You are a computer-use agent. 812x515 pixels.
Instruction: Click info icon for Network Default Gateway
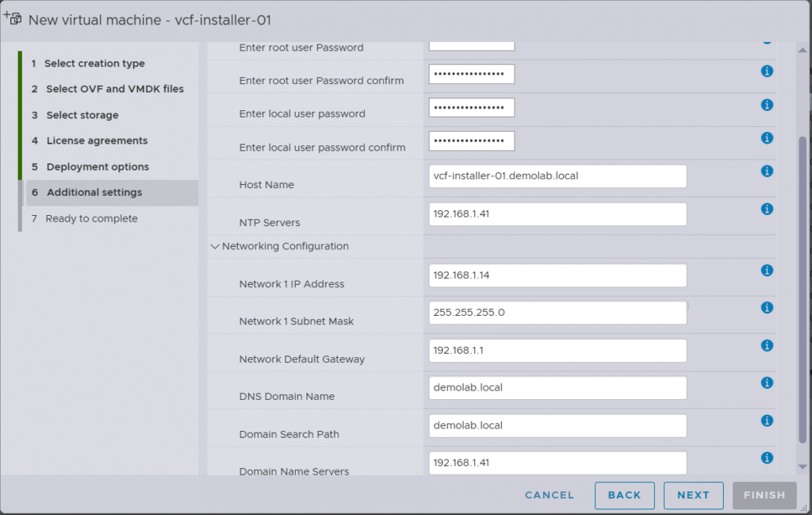pyautogui.click(x=767, y=346)
